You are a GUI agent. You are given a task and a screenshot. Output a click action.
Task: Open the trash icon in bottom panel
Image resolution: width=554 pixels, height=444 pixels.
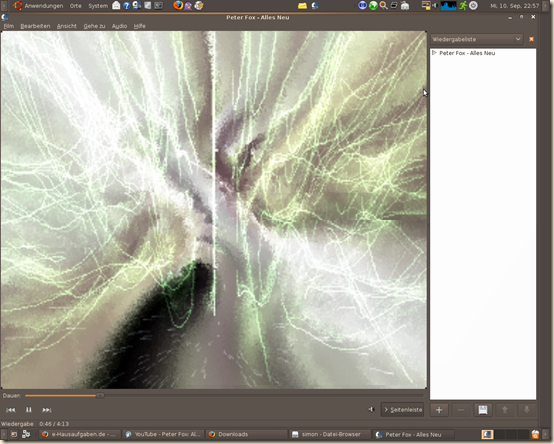point(535,434)
